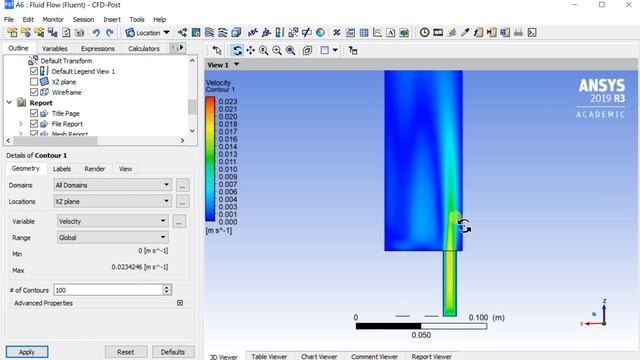Image resolution: width=640 pixels, height=360 pixels.
Task: Click the viewer shortcuts question-mark icon
Action: (x=353, y=50)
